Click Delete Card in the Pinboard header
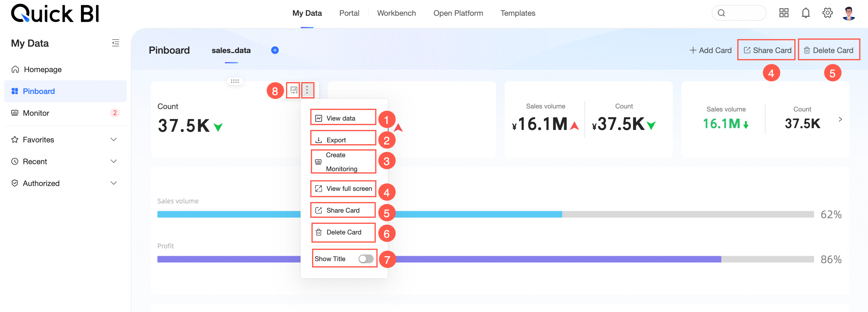 [x=828, y=50]
